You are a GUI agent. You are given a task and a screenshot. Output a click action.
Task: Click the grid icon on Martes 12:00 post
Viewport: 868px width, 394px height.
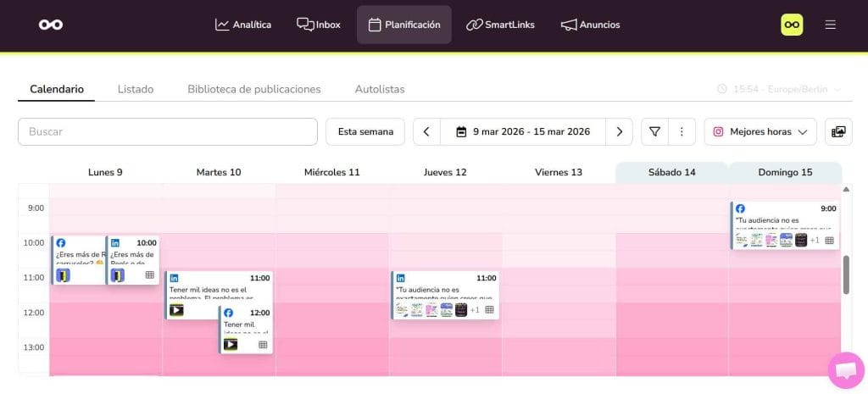click(x=263, y=344)
